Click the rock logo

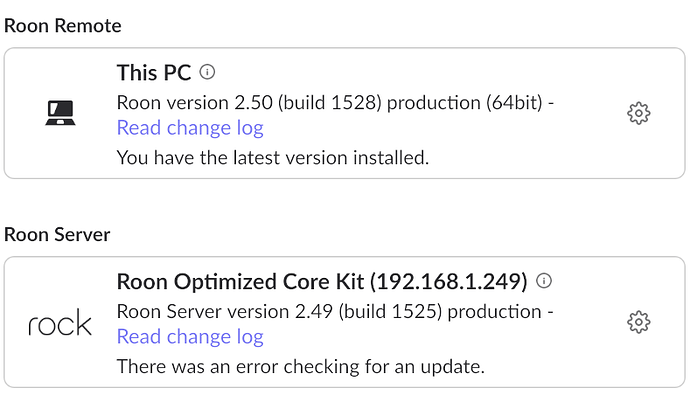[x=60, y=322]
